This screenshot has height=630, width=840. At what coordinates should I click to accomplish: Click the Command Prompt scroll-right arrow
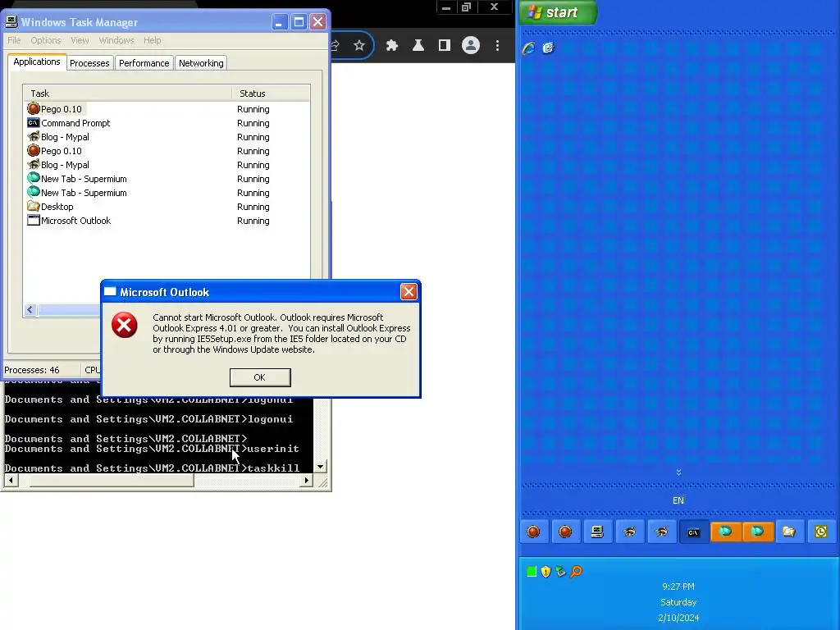[307, 481]
